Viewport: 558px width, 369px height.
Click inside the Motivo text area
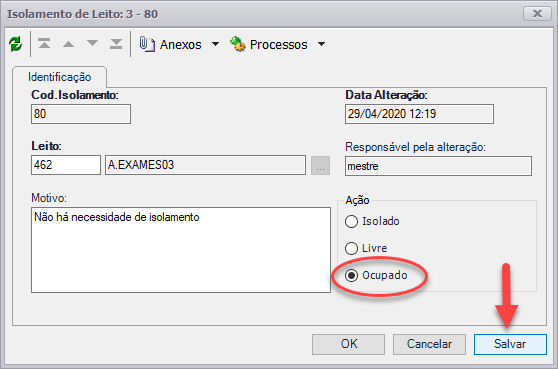click(x=181, y=250)
